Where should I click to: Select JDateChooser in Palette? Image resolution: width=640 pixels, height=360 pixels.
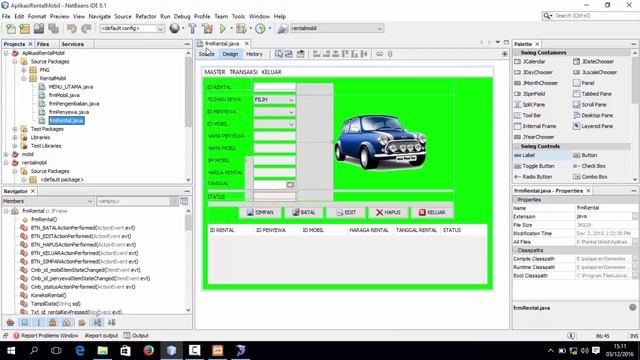594,61
